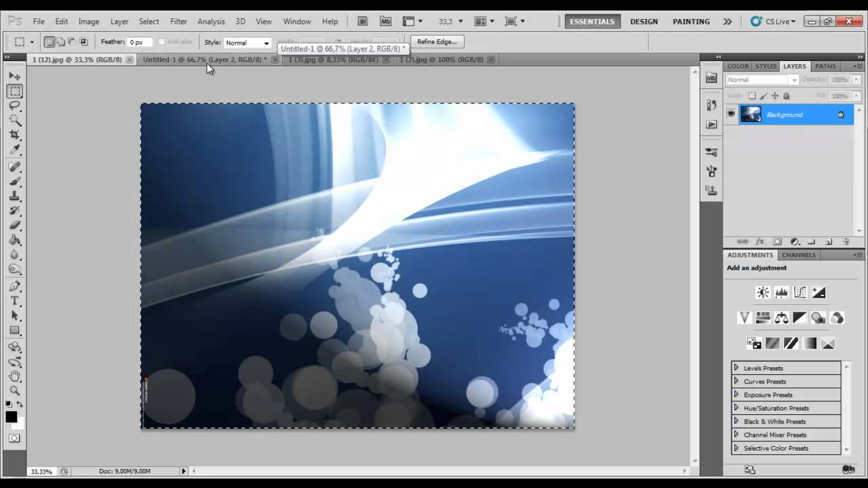
Task: Toggle Quick Mask mode
Action: pos(14,438)
